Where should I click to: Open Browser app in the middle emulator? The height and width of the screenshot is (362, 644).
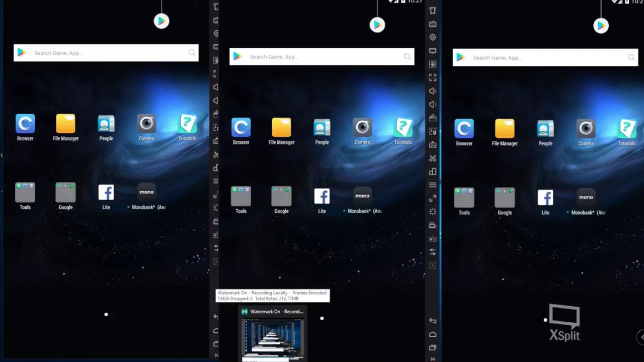click(x=241, y=128)
